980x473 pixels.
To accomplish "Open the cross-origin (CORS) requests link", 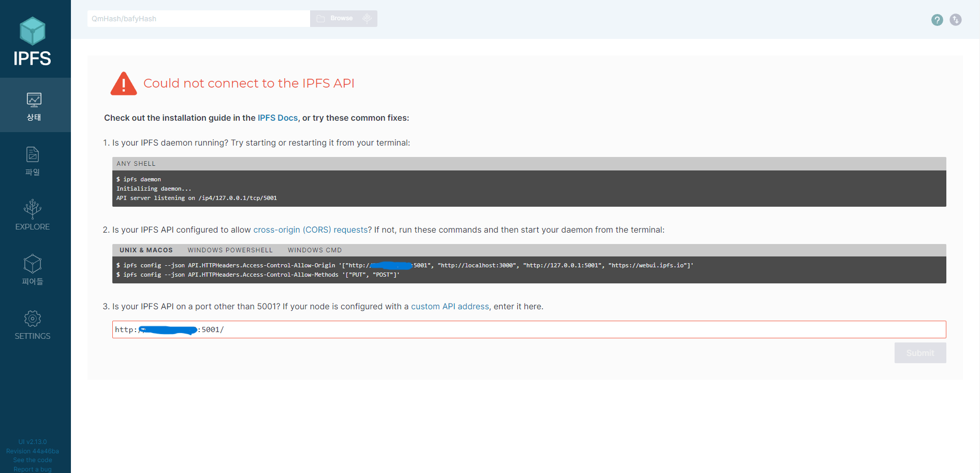I will point(311,230).
